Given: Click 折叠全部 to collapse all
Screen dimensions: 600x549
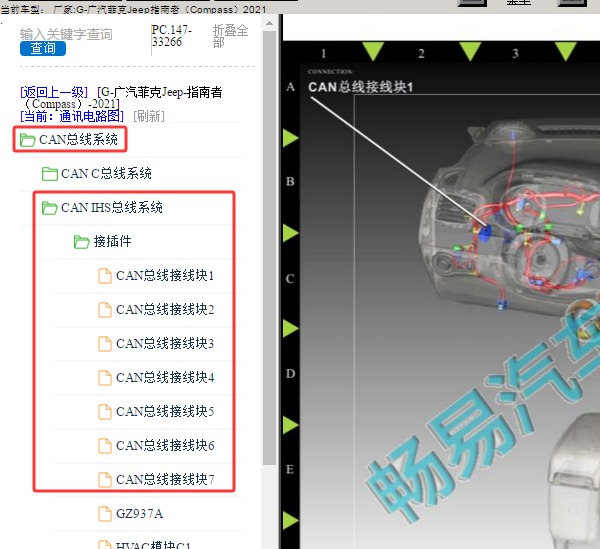Looking at the screenshot, I should [x=230, y=36].
